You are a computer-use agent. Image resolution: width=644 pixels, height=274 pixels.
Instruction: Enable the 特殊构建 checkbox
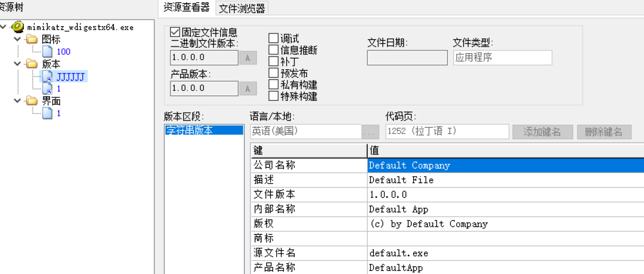tap(273, 96)
